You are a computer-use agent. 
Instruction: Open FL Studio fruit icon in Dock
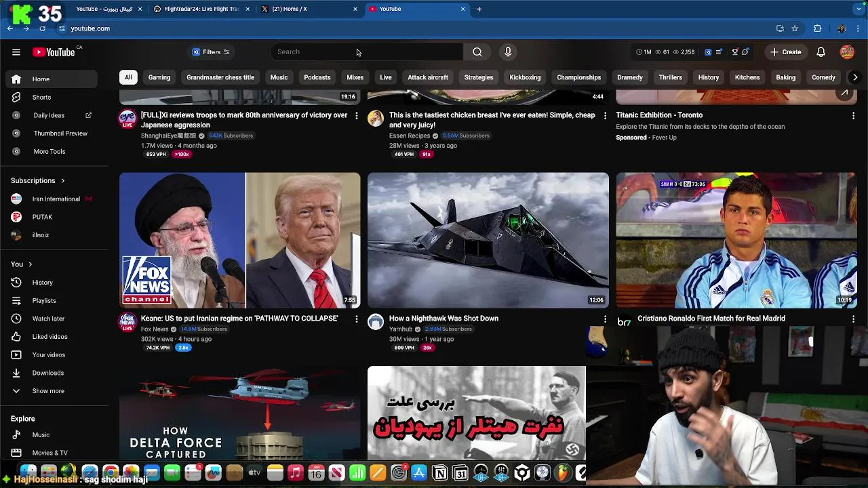pos(563,472)
